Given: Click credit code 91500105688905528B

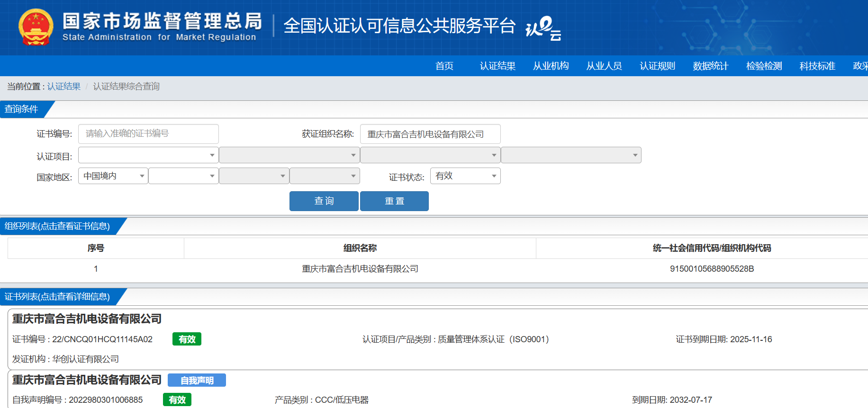Looking at the screenshot, I should point(712,269).
